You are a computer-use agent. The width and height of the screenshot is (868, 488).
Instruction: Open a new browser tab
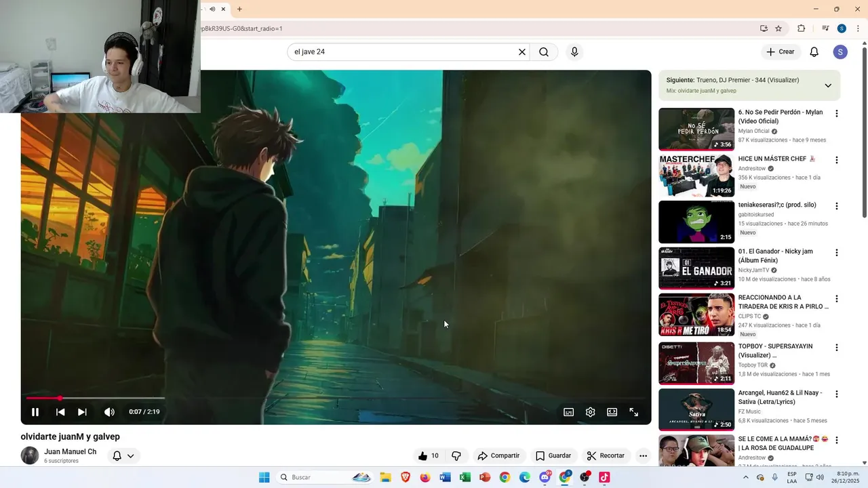click(239, 9)
